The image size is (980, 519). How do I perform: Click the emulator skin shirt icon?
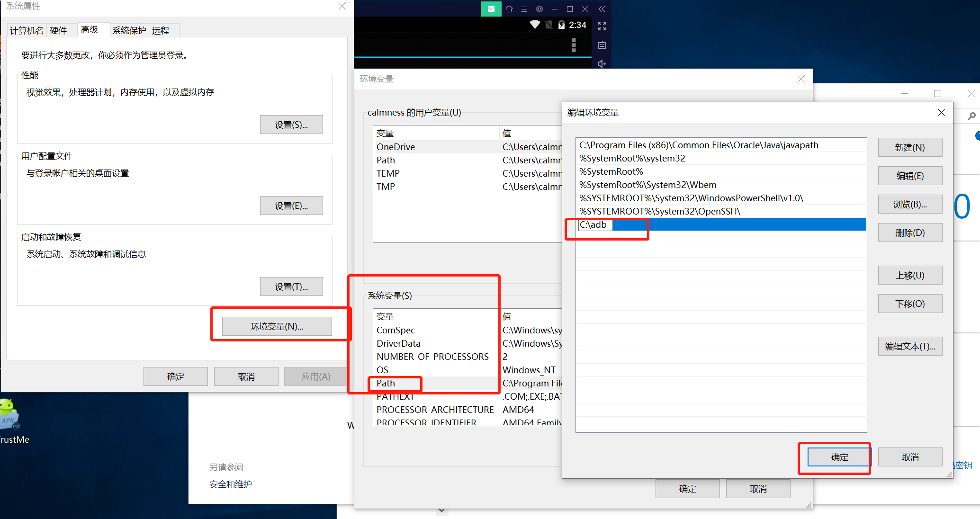pyautogui.click(x=509, y=9)
